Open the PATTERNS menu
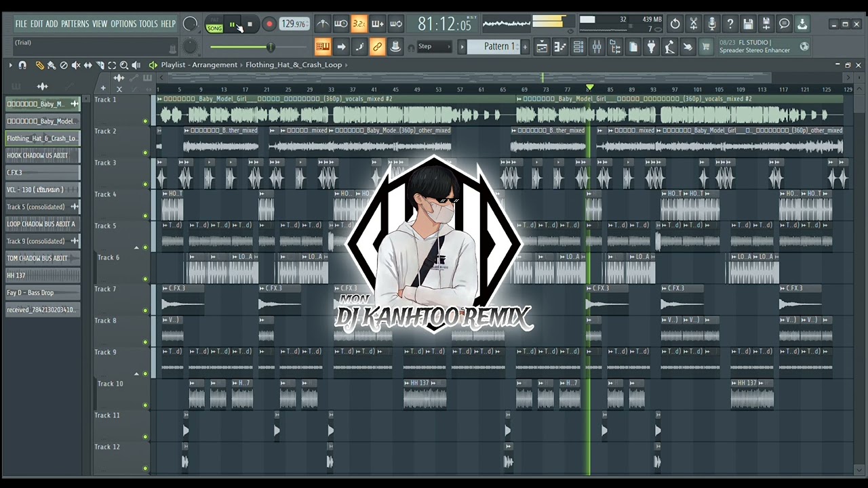868x488 pixels. (75, 24)
